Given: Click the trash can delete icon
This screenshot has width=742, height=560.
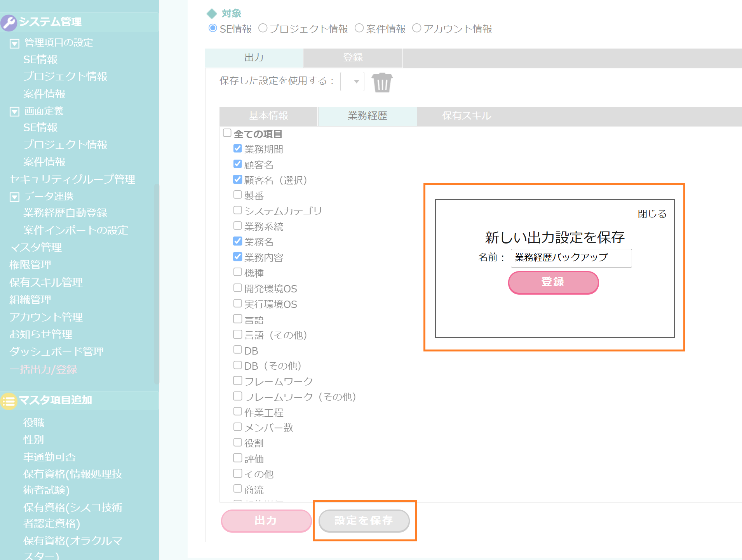Looking at the screenshot, I should pos(382,83).
